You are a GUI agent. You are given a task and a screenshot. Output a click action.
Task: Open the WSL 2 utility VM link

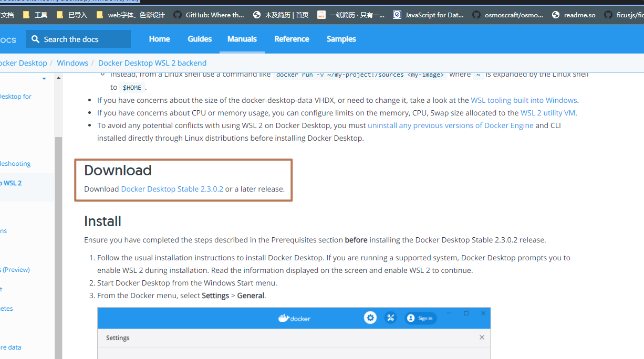548,113
